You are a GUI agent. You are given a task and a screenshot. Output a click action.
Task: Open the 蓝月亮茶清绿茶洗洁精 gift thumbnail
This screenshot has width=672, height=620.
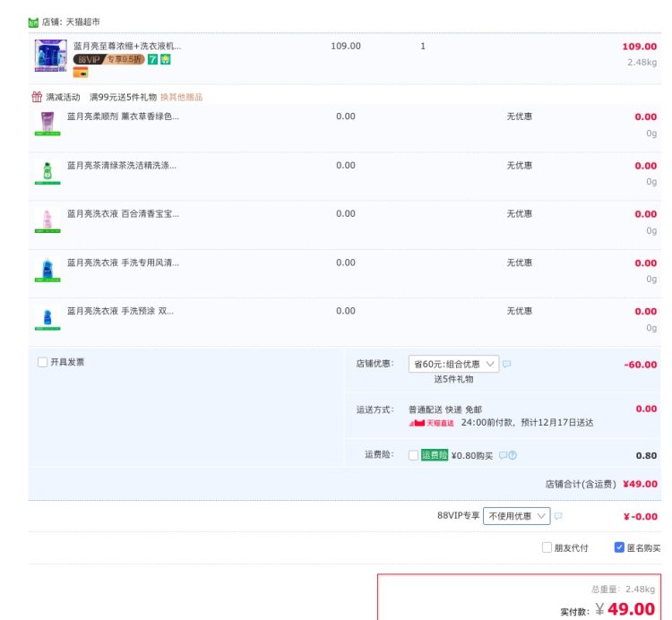click(47, 173)
